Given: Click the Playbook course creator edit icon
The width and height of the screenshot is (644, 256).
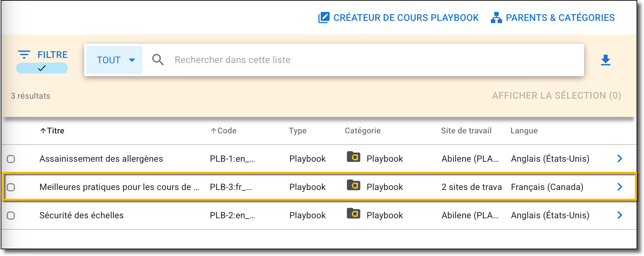Looking at the screenshot, I should click(324, 18).
